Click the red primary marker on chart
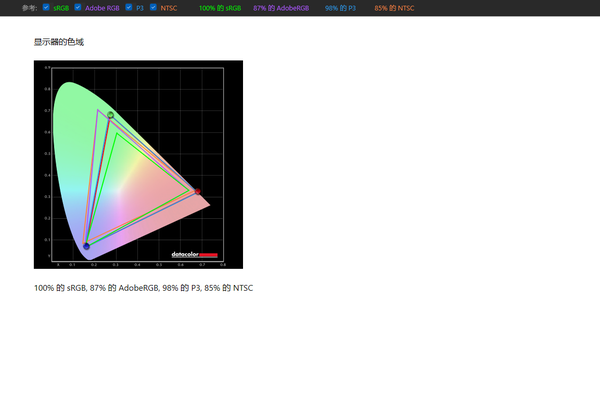The width and height of the screenshot is (600, 397). [198, 191]
